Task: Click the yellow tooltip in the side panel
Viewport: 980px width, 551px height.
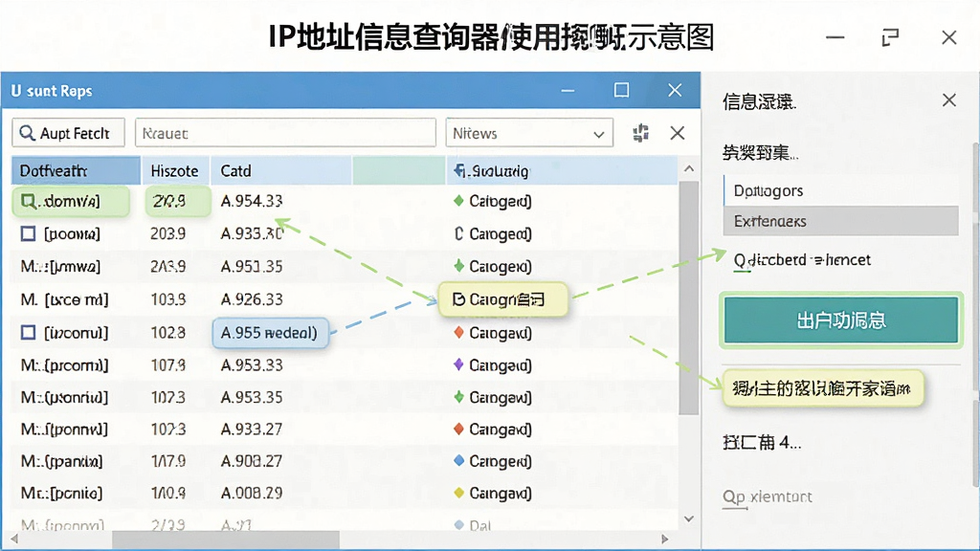Action: 822,388
